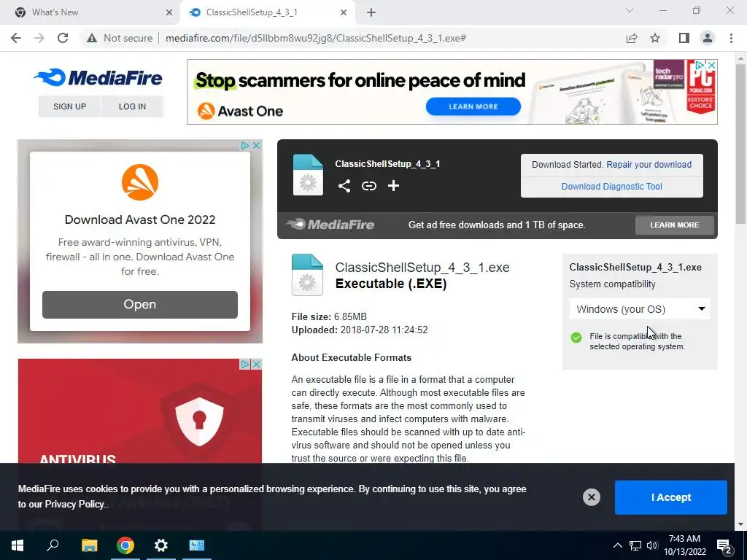747x560 pixels.
Task: Open the tab search chevron
Action: (x=630, y=10)
